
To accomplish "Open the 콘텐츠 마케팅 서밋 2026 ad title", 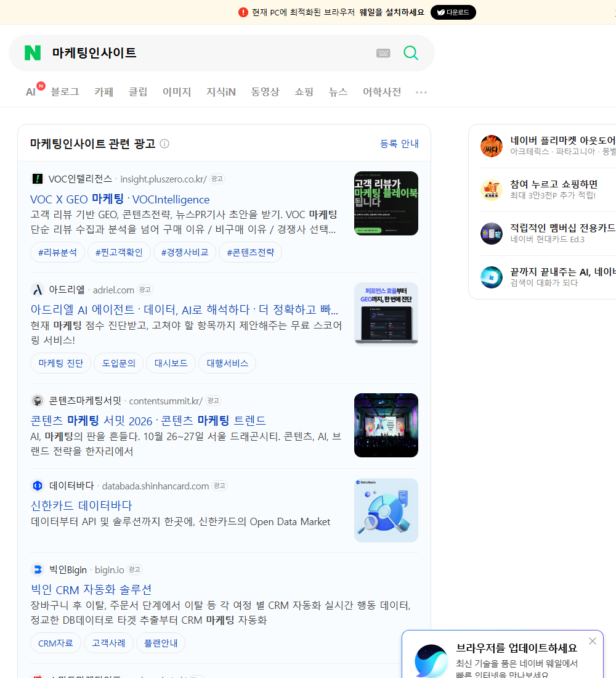I will pos(148,421).
